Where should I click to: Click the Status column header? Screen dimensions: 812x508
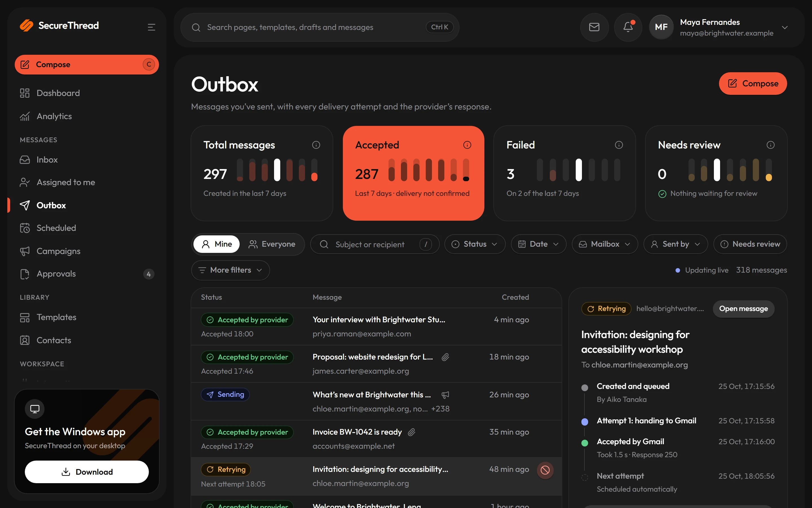[211, 297]
